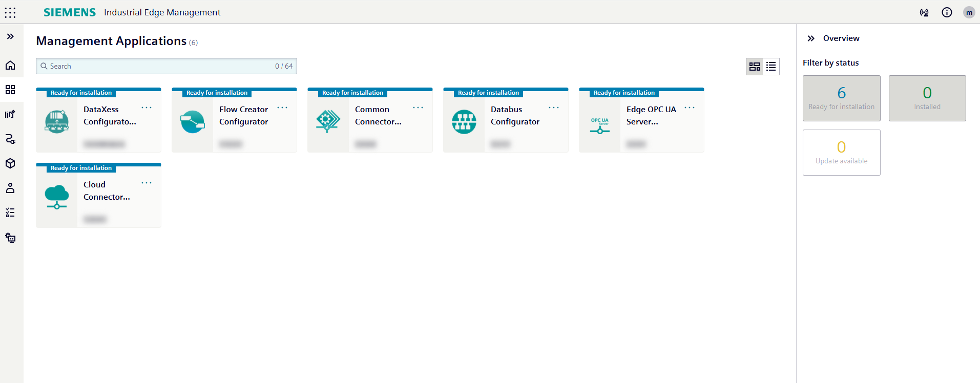Viewport: 980px width, 383px height.
Task: Click the Management Applications heading
Action: coord(111,41)
